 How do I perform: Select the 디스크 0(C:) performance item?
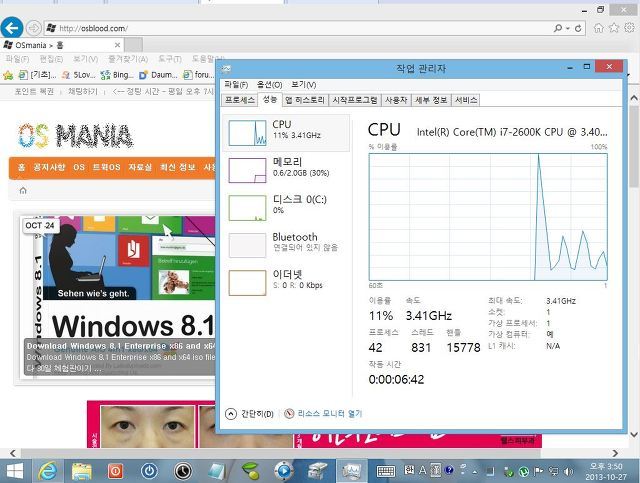click(x=287, y=207)
